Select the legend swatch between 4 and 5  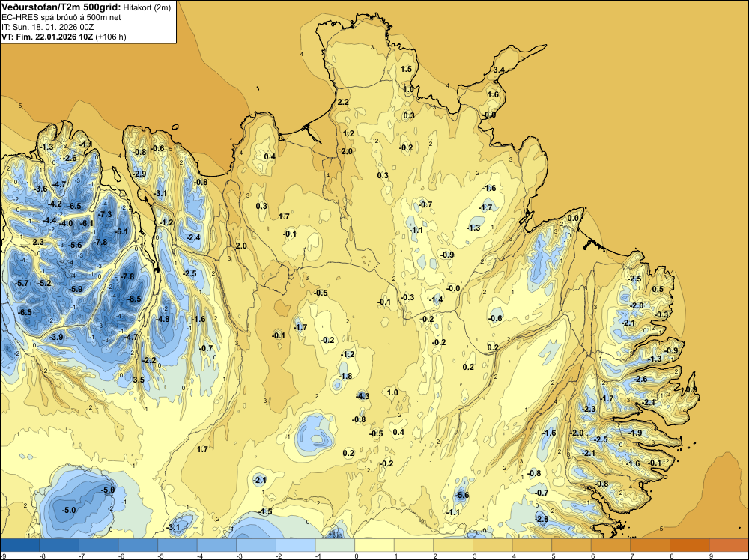click(532, 545)
